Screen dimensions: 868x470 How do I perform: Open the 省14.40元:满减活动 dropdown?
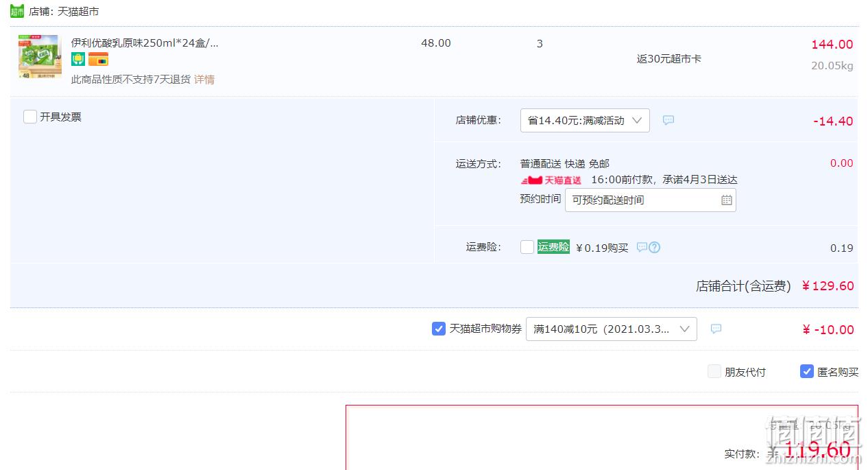pos(585,120)
